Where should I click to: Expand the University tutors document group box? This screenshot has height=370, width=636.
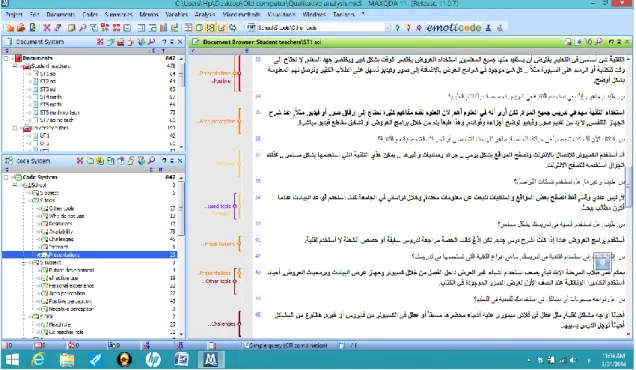coord(15,128)
